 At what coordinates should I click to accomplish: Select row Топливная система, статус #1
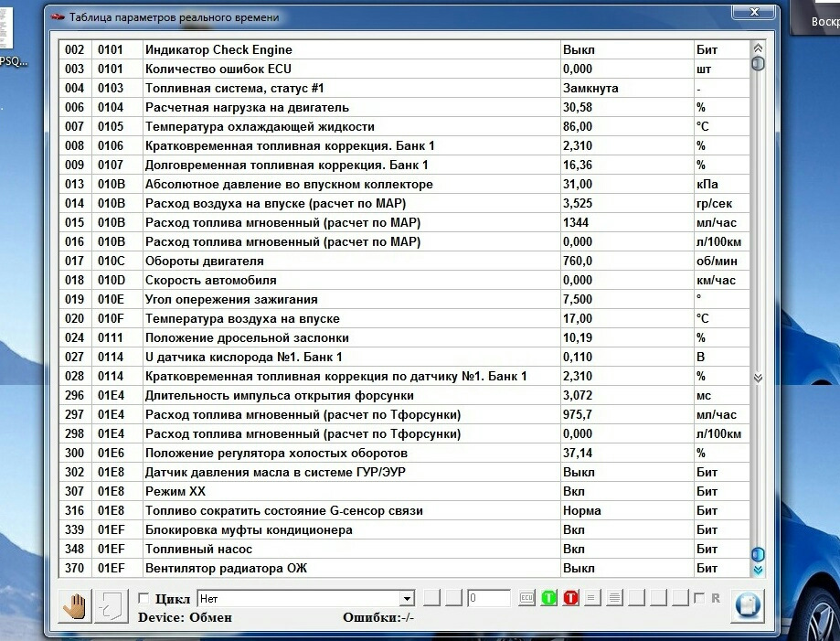(405, 89)
